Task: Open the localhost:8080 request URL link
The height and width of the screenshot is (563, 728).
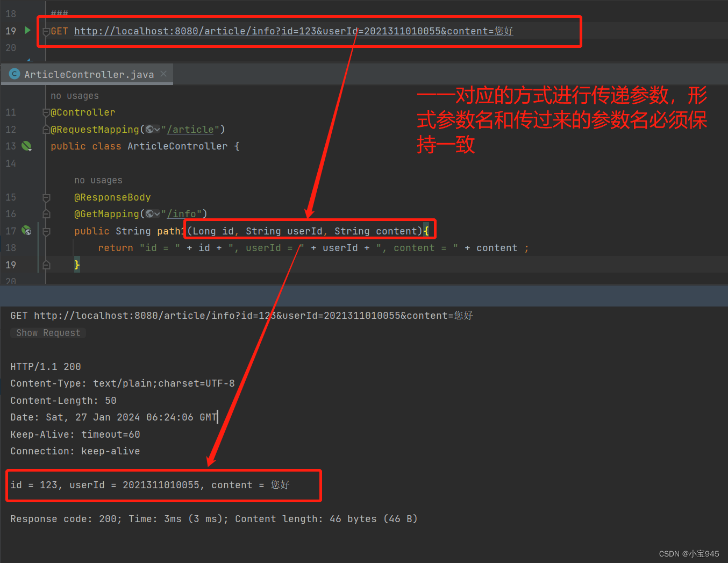Action: click(294, 31)
